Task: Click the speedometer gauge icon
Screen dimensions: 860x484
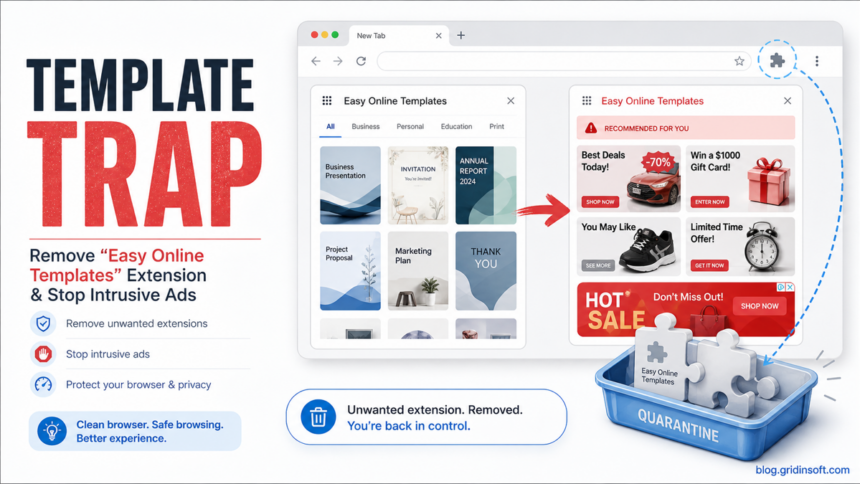Action: (x=43, y=385)
